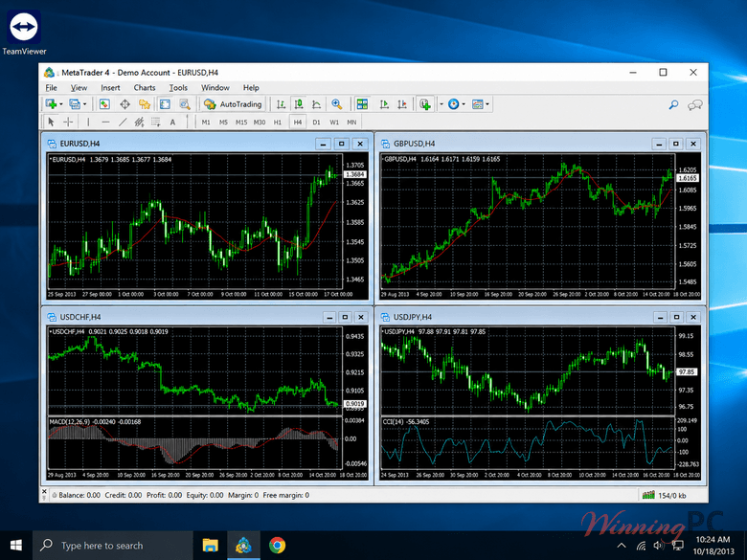This screenshot has height=560, width=747.
Task: Open the Navigator star-folder icon
Action: click(x=145, y=103)
